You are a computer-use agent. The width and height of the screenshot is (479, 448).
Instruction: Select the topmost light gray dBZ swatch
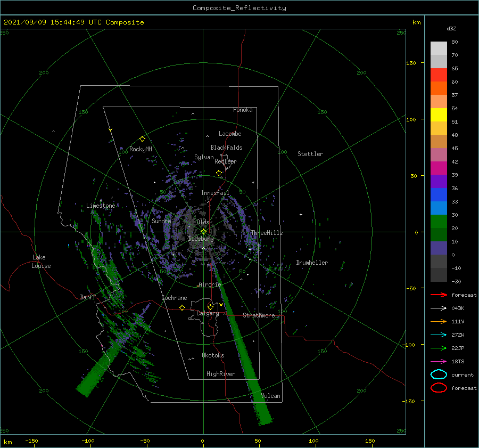[439, 48]
